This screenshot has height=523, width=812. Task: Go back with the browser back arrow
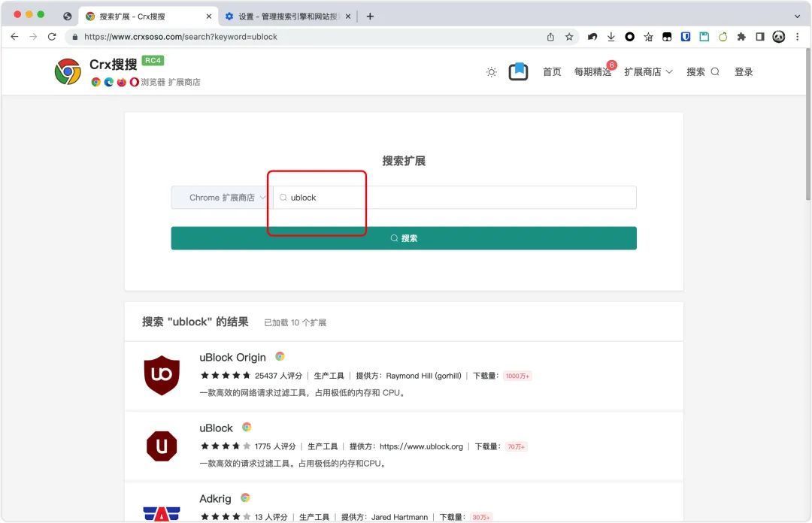point(14,37)
